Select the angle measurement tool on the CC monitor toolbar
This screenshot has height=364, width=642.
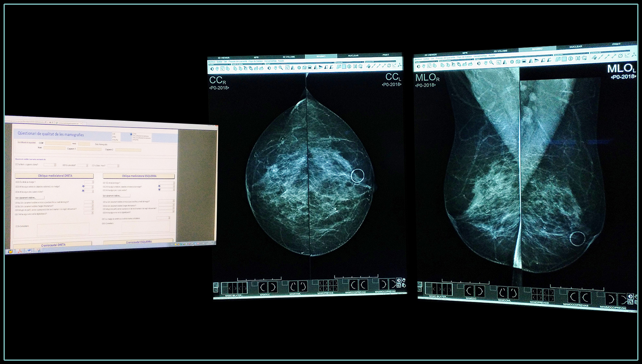coord(394,65)
